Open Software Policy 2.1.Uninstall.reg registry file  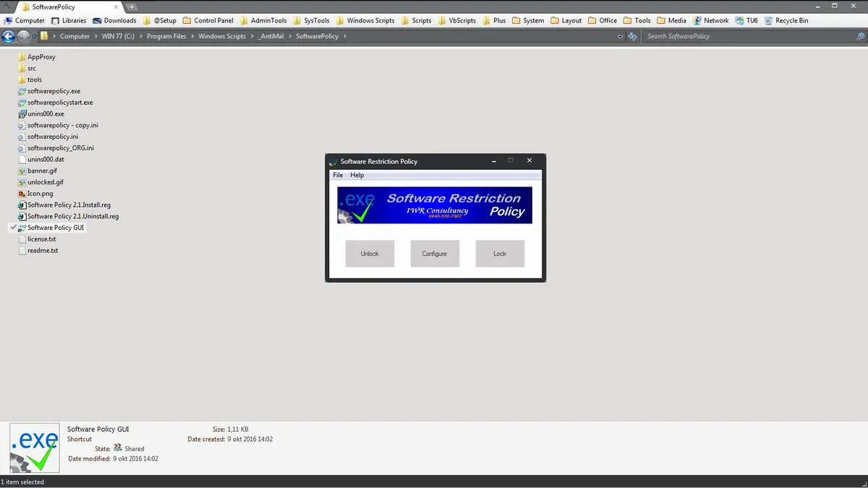tap(73, 215)
